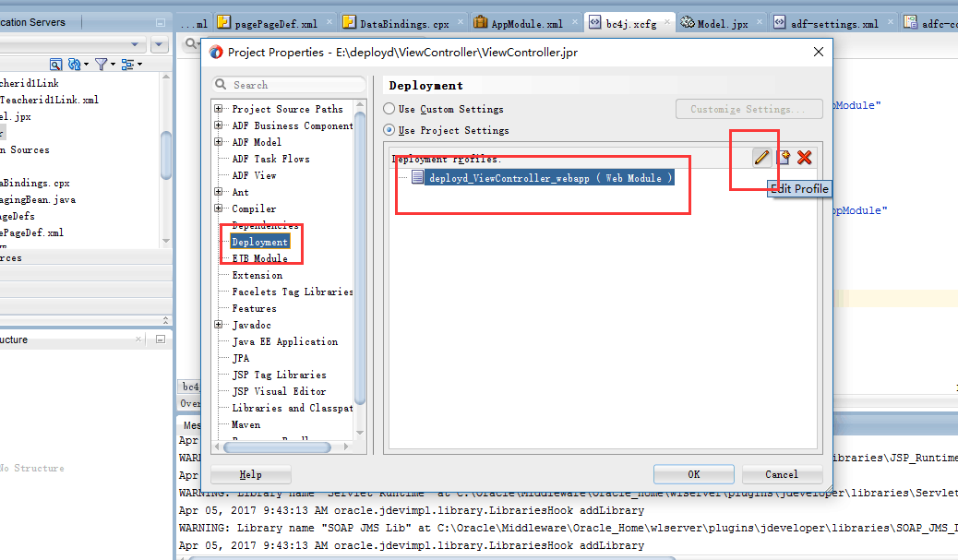This screenshot has height=560, width=958.
Task: Click the properties tree vertical scrollbar
Action: 360,259
